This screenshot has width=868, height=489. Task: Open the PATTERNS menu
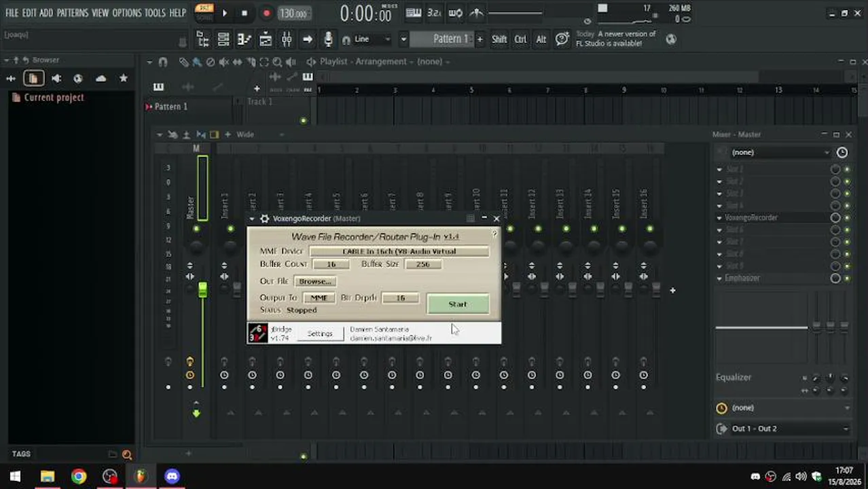72,13
